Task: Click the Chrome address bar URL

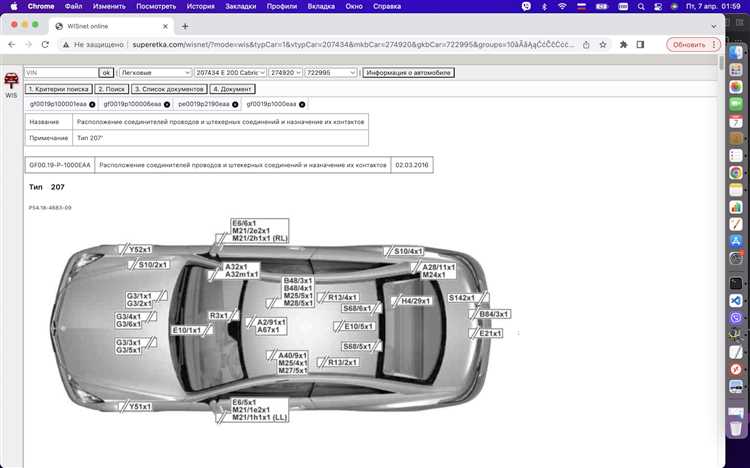Action: [x=353, y=45]
